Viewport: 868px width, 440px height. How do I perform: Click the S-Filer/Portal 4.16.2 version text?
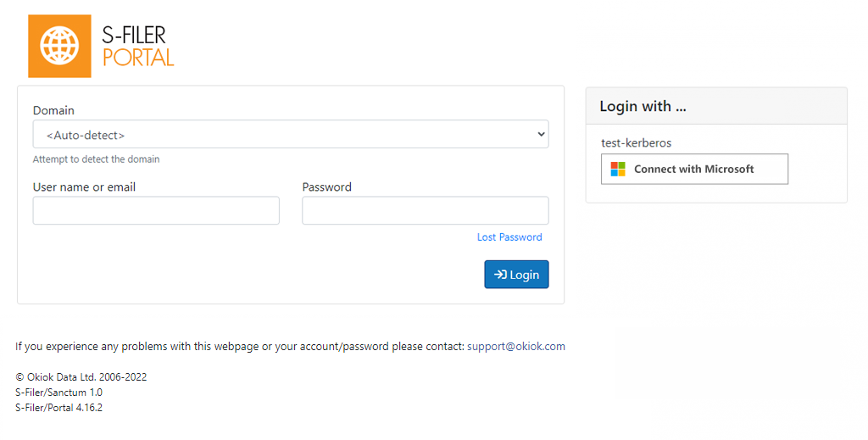tap(58, 407)
